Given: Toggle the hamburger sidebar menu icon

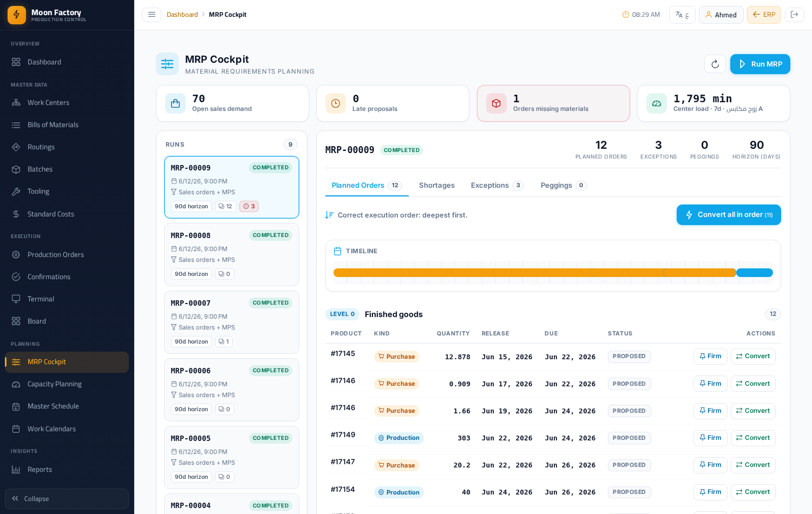Looking at the screenshot, I should pos(152,15).
